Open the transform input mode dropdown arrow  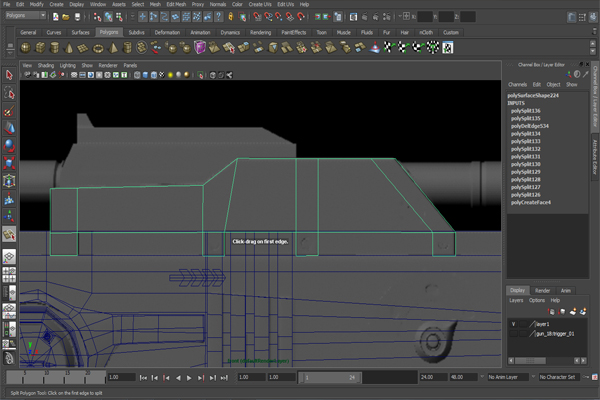pos(400,16)
